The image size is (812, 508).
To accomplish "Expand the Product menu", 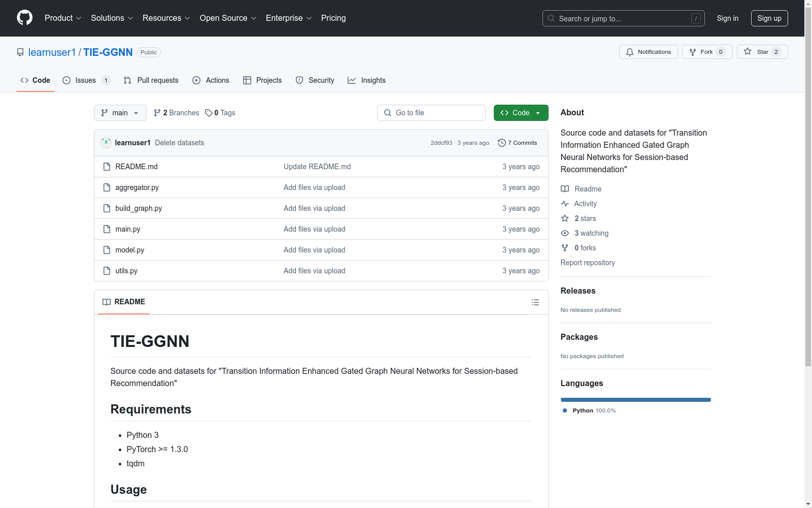I will pyautogui.click(x=63, y=18).
